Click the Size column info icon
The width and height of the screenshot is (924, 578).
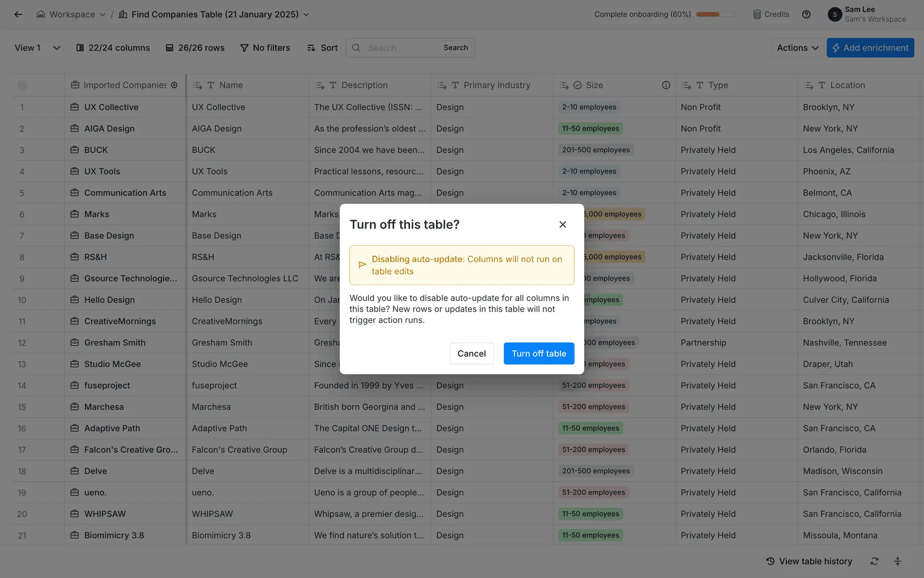point(666,85)
